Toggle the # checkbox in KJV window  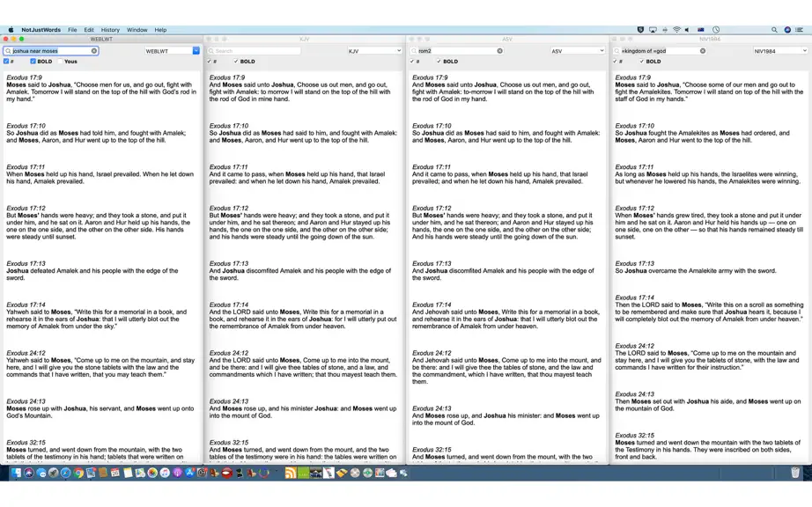click(209, 61)
